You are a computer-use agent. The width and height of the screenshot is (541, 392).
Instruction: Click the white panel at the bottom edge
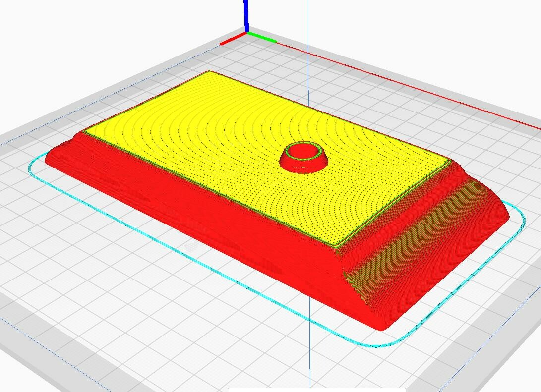pyautogui.click(x=317, y=390)
